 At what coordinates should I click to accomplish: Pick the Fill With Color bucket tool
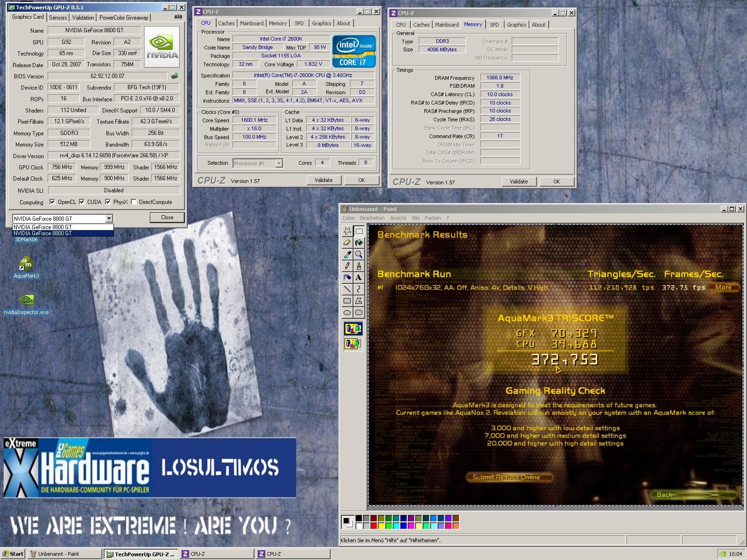click(x=359, y=243)
